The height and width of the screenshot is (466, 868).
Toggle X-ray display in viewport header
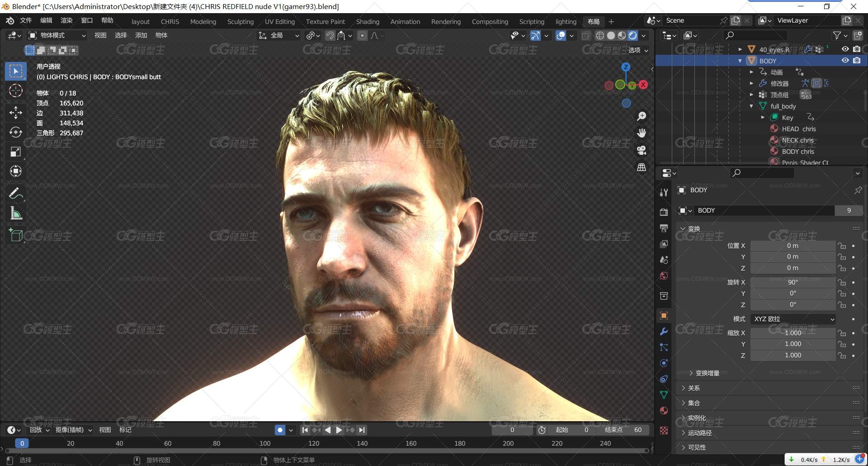pos(586,35)
